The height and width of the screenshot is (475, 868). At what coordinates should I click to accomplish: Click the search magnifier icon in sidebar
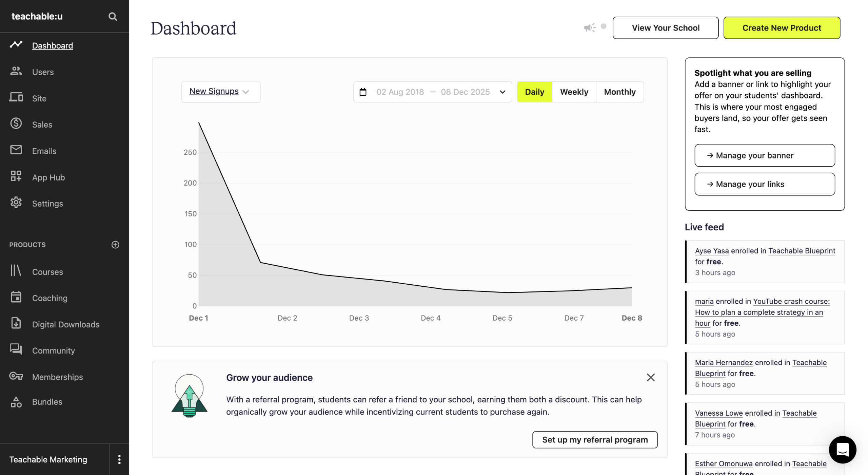pyautogui.click(x=113, y=16)
